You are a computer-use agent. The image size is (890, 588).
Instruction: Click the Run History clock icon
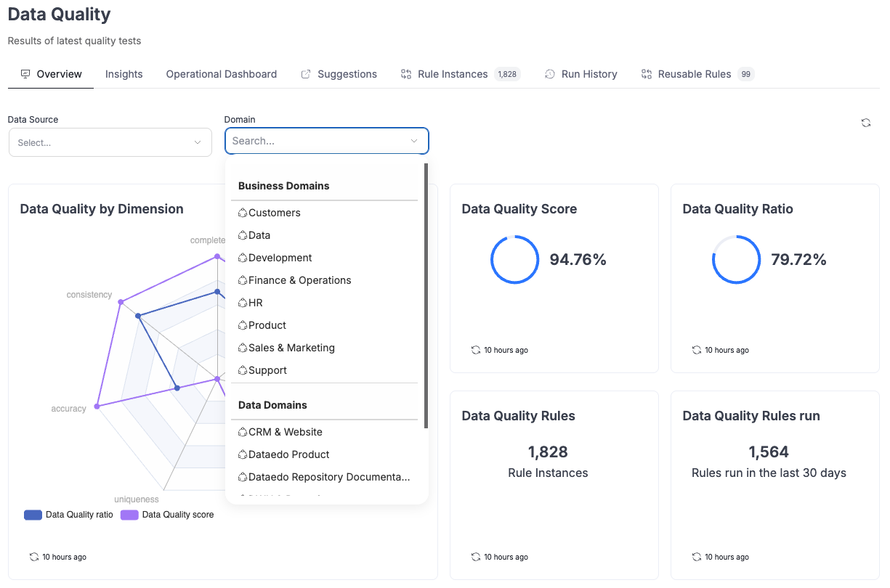(x=550, y=74)
